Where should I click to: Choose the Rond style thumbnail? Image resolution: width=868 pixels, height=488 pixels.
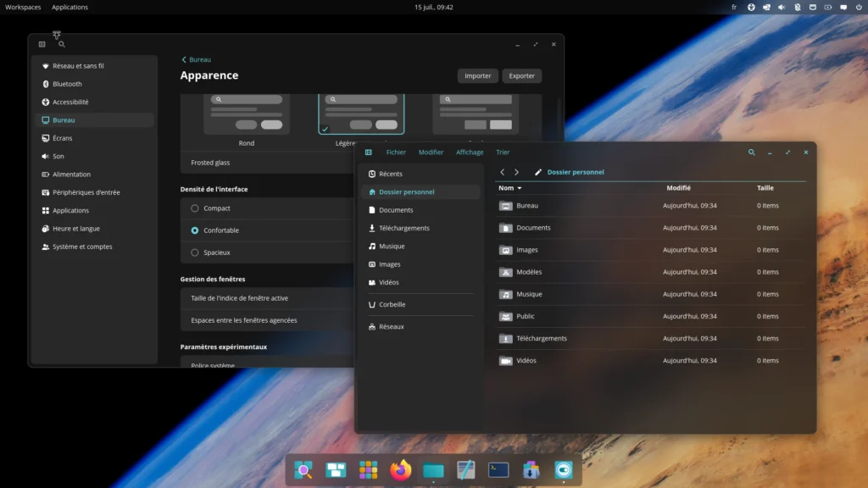tap(247, 114)
